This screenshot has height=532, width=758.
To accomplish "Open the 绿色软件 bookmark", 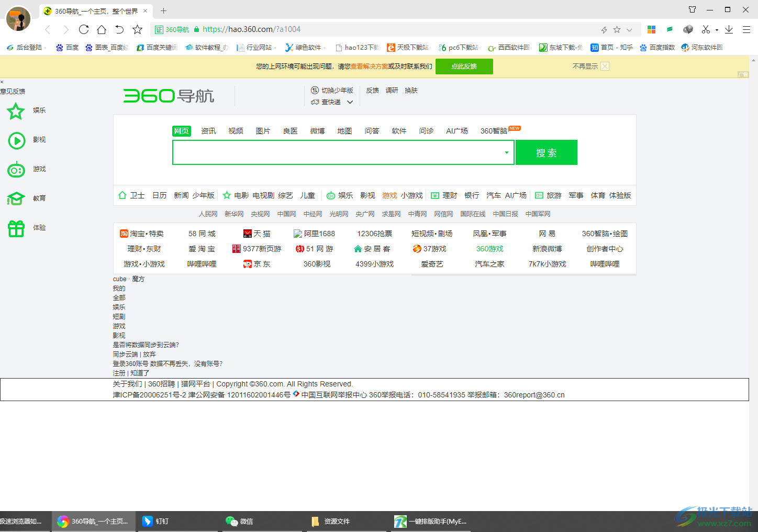I will 304,47.
